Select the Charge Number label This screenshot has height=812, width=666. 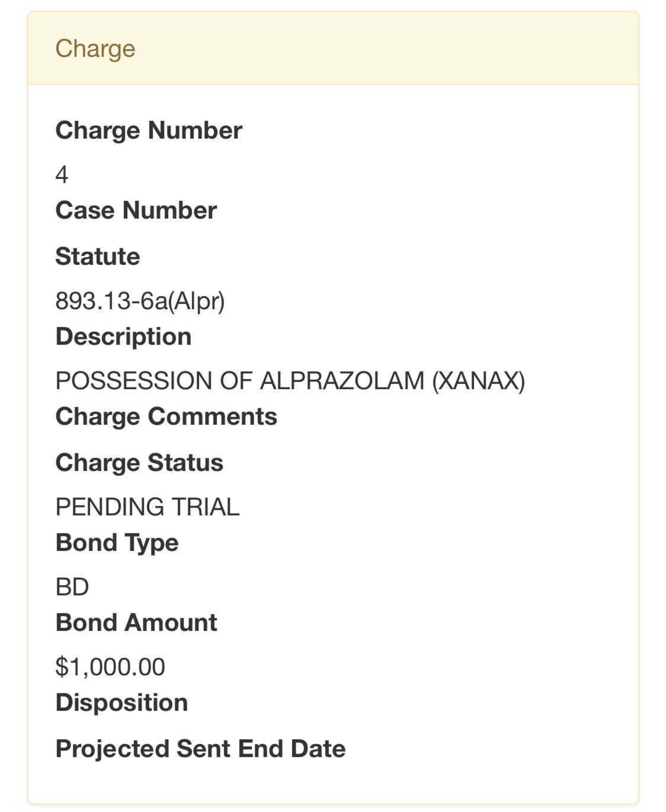149,130
